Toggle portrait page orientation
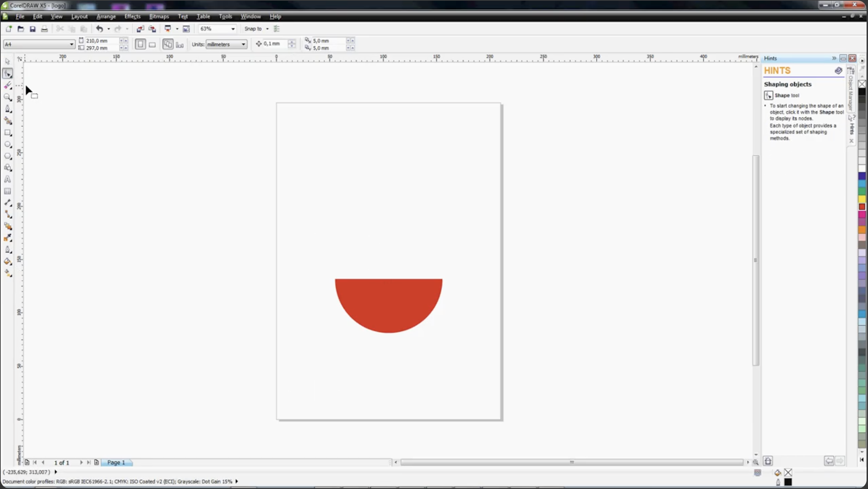The image size is (868, 489). tap(140, 44)
